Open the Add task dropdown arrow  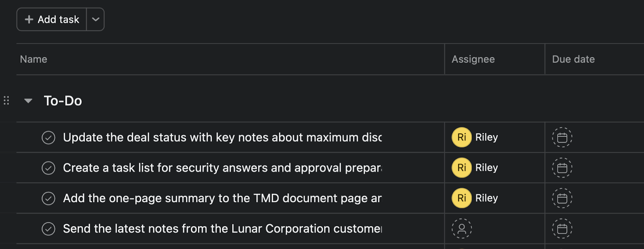coord(95,19)
